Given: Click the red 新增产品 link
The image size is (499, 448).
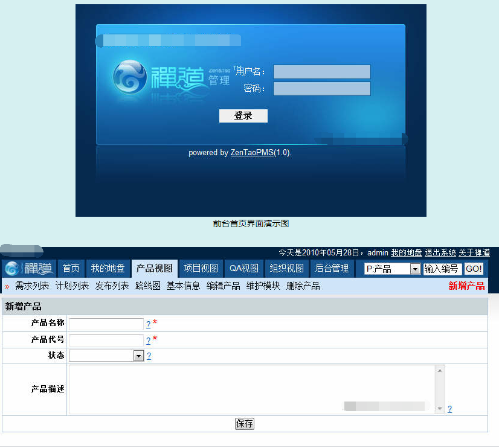Looking at the screenshot, I should point(466,286).
